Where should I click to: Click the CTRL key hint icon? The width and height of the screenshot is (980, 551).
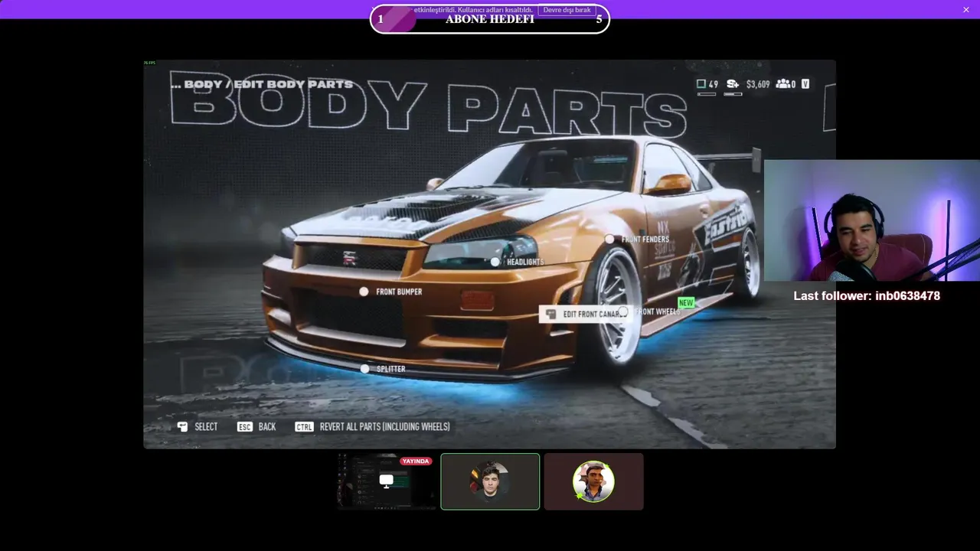(x=304, y=426)
